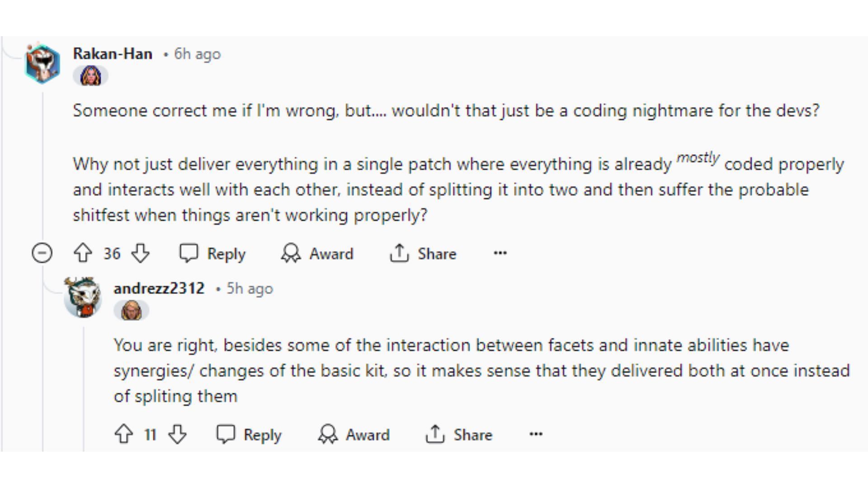
Task: Open more options on andrezz2312's reply
Action: (x=536, y=434)
